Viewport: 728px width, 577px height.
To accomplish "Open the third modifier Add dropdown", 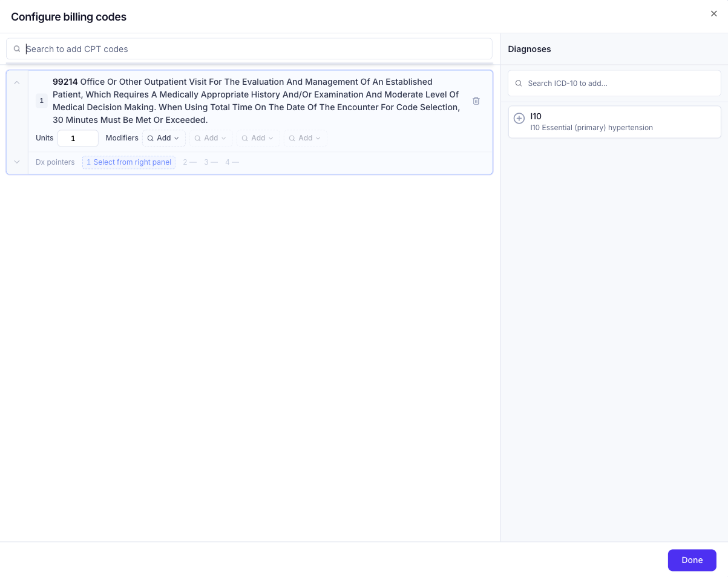I will pos(258,138).
